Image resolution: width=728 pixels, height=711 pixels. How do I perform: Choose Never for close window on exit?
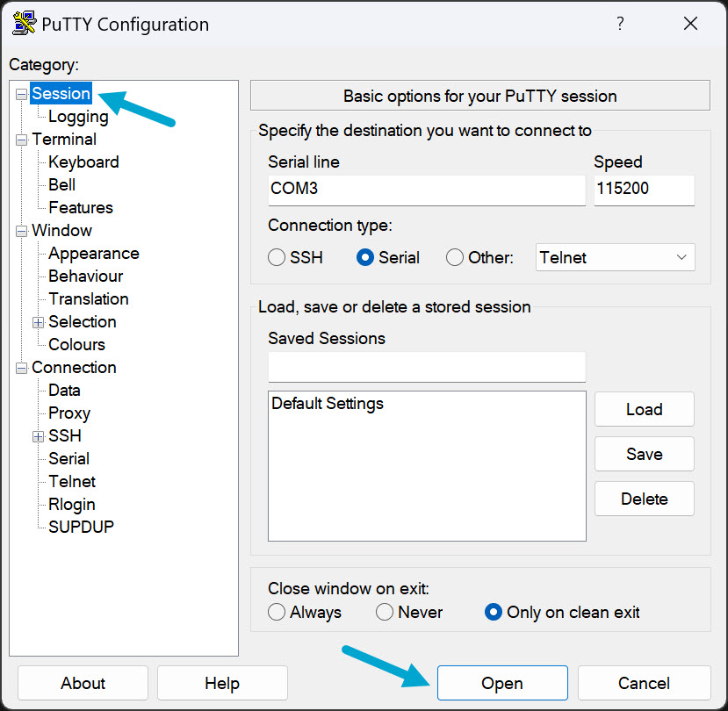tap(384, 612)
